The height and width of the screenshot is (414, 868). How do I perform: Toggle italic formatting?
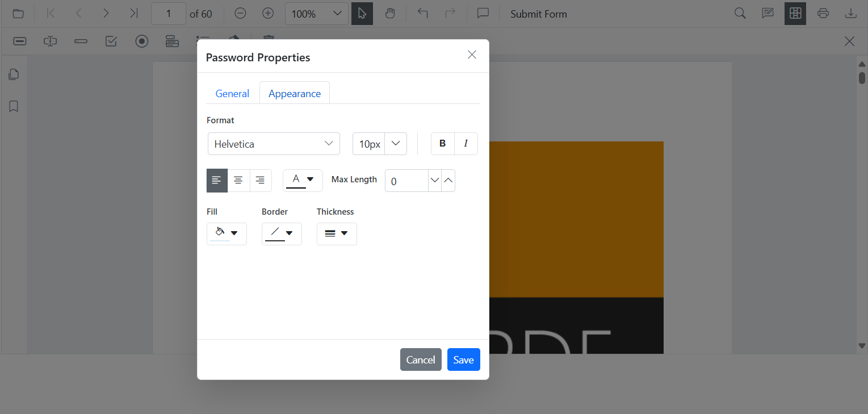point(466,144)
